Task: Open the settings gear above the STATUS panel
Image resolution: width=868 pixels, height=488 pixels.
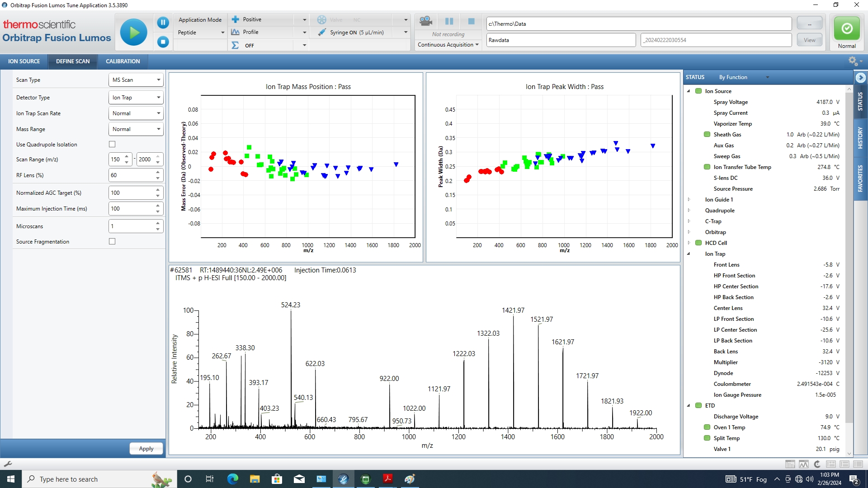Action: (x=852, y=61)
